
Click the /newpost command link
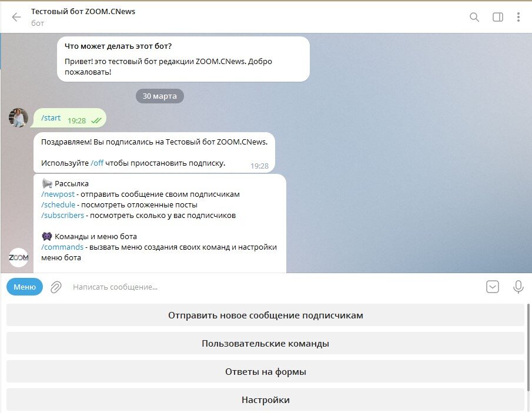[x=58, y=194]
